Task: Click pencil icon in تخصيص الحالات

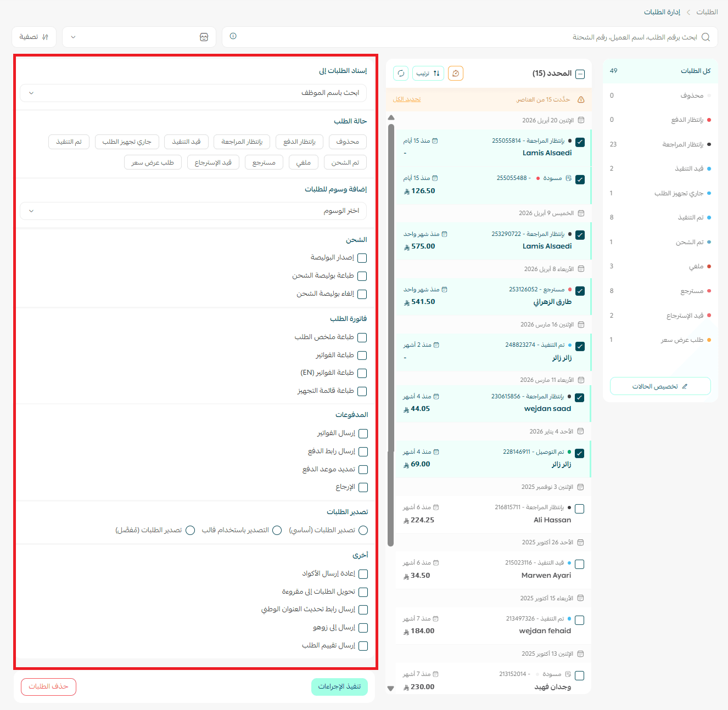Action: pos(684,386)
